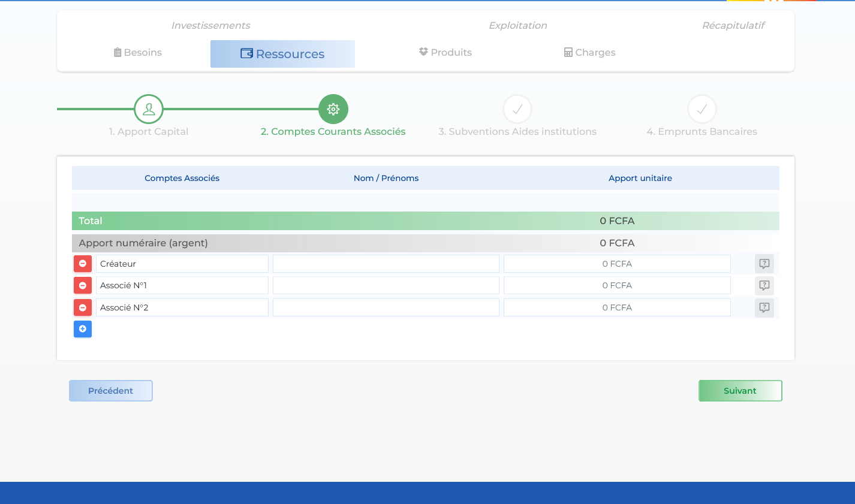Click the Précédent button
This screenshot has width=855, height=504.
click(111, 391)
